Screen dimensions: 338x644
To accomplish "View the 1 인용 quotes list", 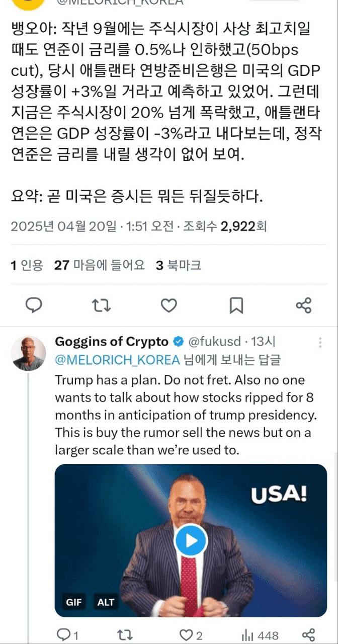I will (x=27, y=265).
